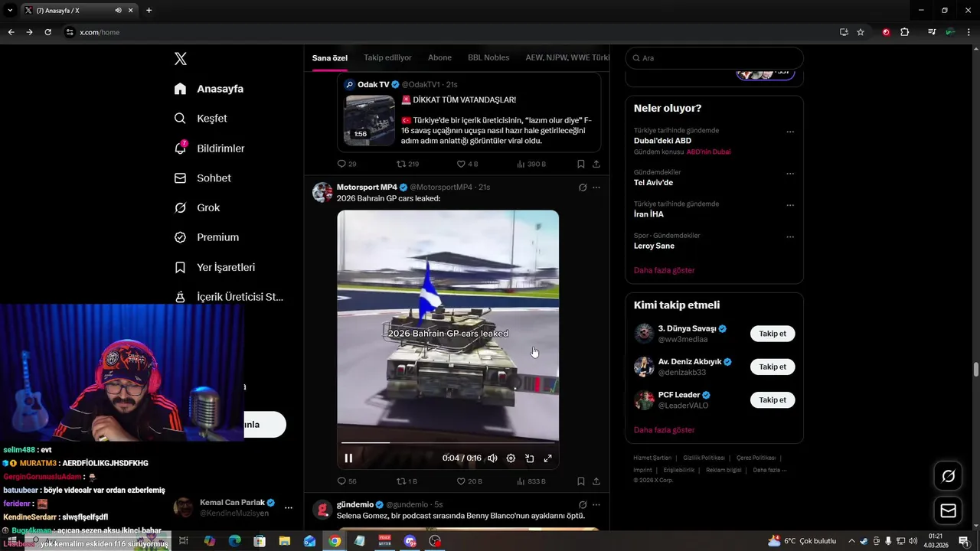Open Sohbet messages in the sidebar
Image resolution: width=980 pixels, height=551 pixels.
pyautogui.click(x=202, y=178)
